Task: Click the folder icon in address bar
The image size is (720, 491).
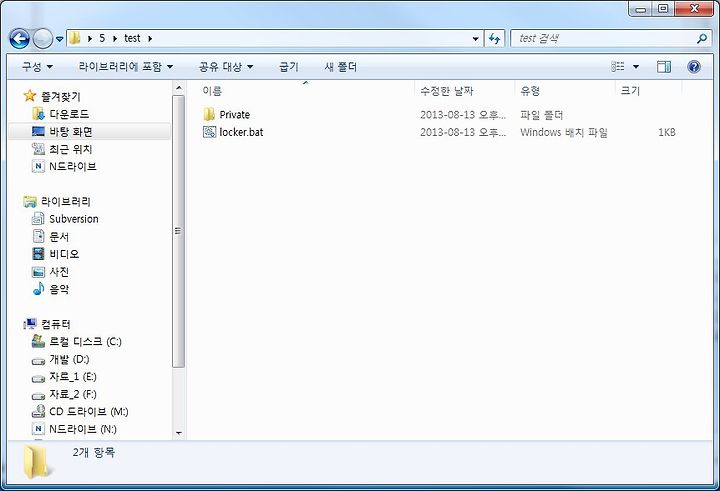Action: tap(75, 38)
